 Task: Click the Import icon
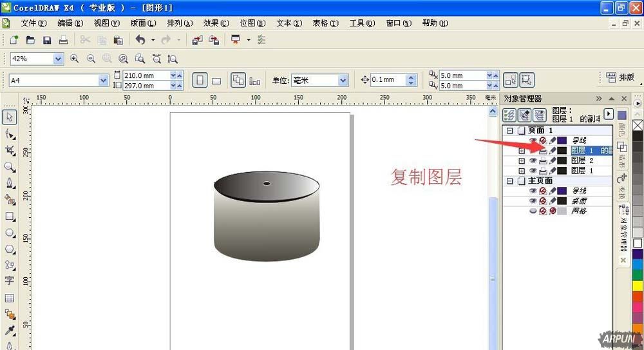pos(197,40)
